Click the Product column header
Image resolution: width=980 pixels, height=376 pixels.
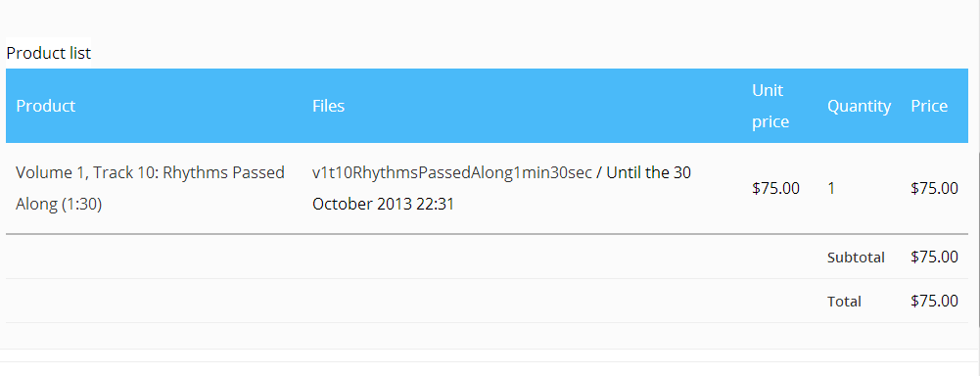point(46,106)
